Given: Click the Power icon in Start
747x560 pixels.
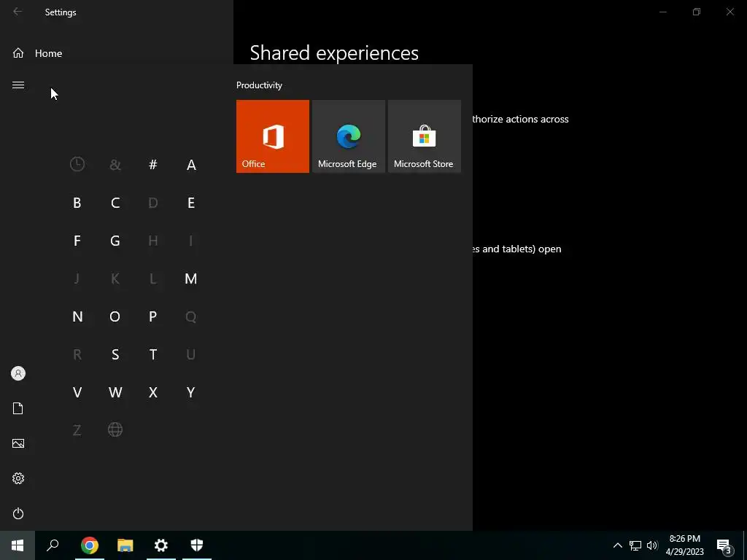Looking at the screenshot, I should tap(18, 513).
